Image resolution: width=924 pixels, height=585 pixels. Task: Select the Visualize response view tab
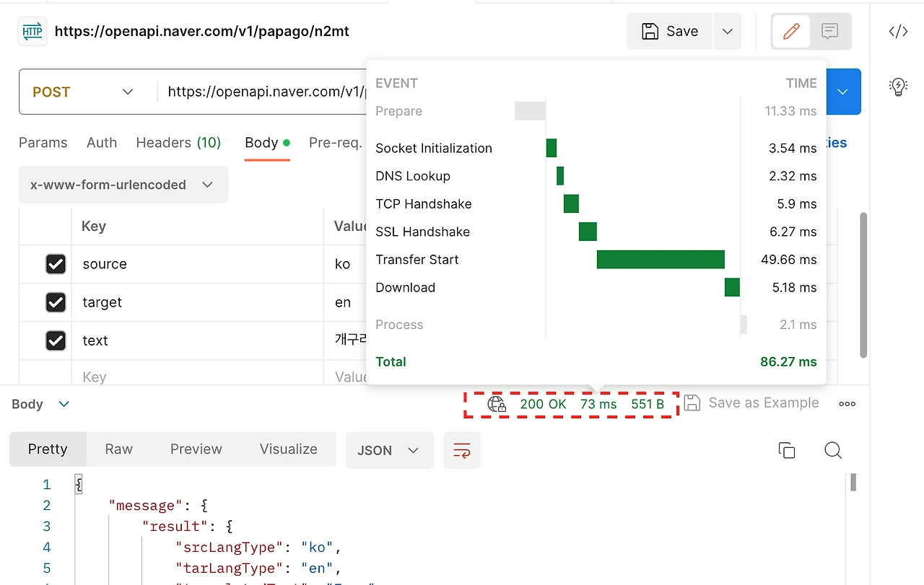289,449
